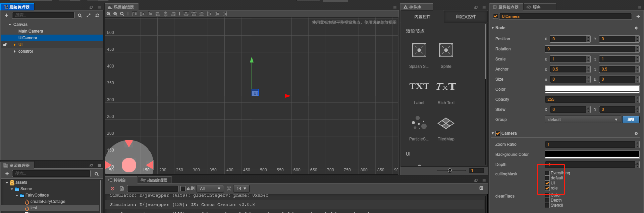
Task: Align selected nodes to top edge
Action: click(x=135, y=14)
